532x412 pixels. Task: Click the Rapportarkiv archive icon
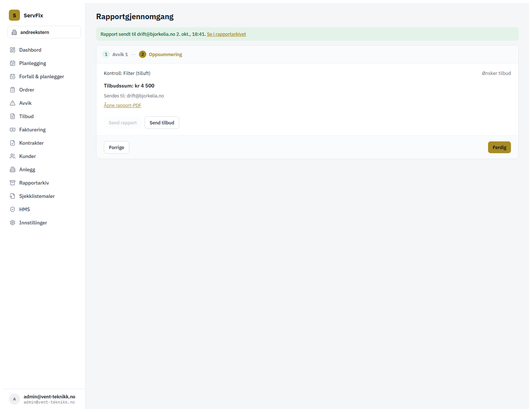pos(13,183)
